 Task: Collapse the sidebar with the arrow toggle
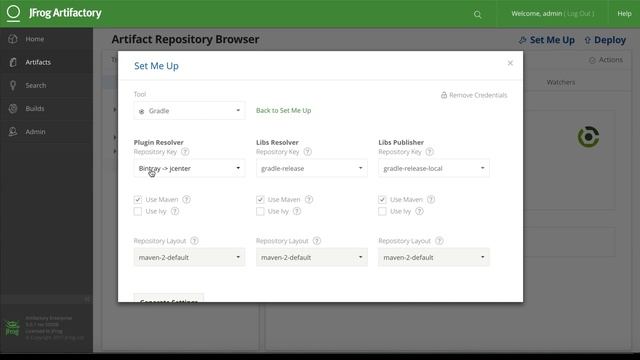[87, 299]
